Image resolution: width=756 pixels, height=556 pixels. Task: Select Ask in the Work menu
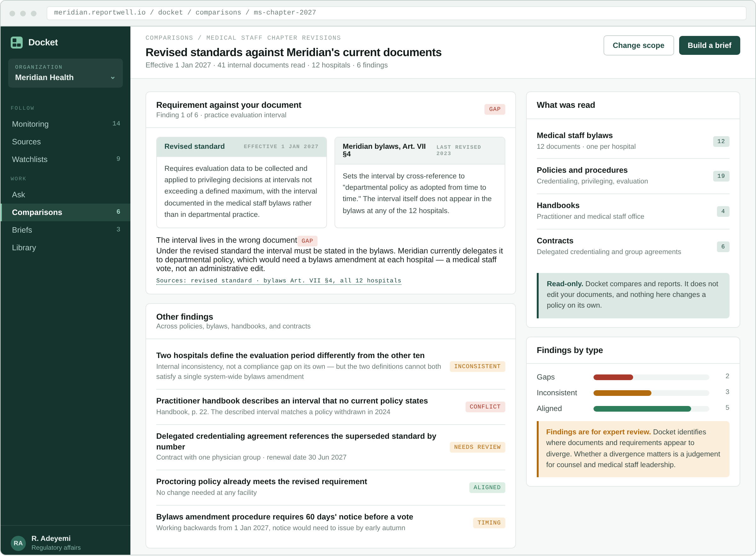pos(65,194)
